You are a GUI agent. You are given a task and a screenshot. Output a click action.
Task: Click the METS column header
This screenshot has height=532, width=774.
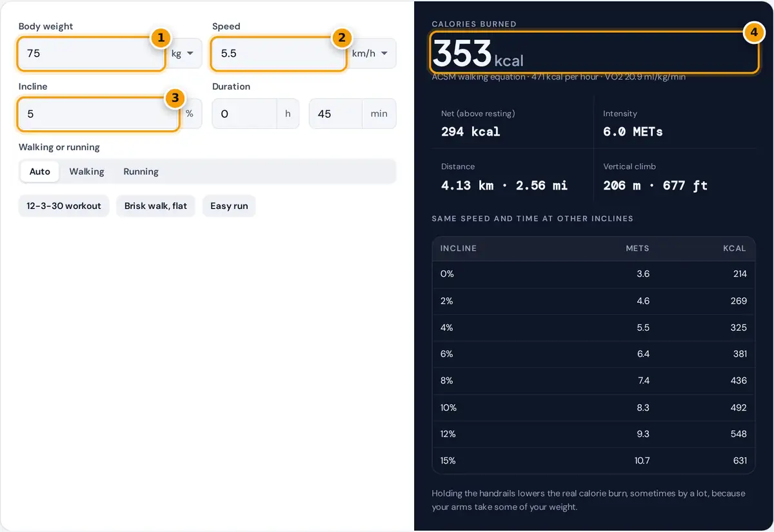[637, 248]
